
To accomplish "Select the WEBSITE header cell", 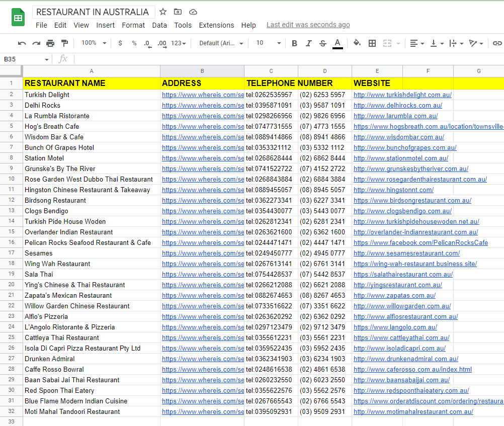I will pos(377,83).
